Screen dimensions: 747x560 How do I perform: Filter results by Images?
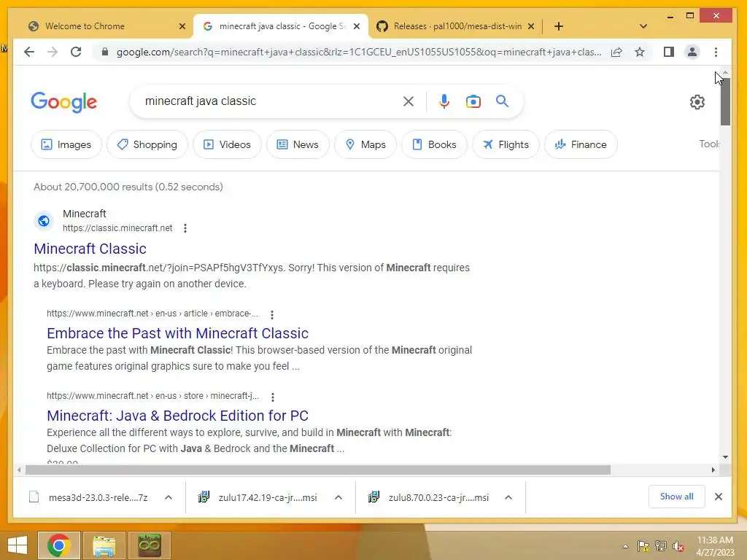point(66,144)
